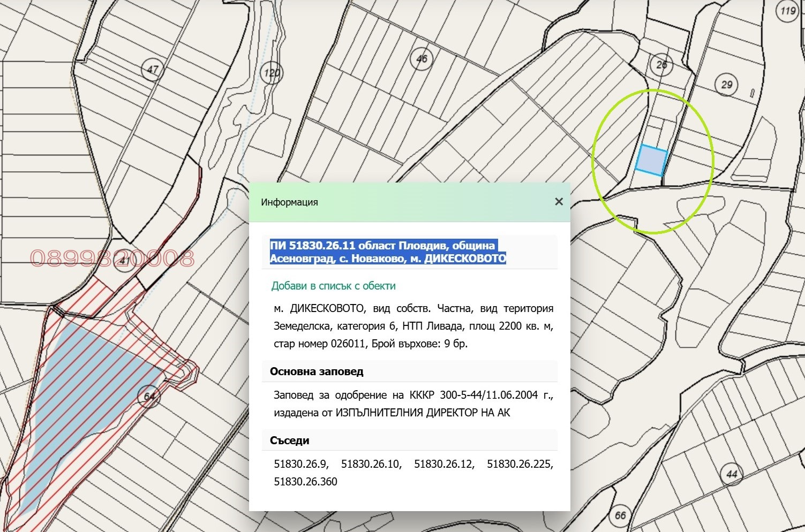Click map block label 47
This screenshot has height=532, width=805.
(153, 70)
